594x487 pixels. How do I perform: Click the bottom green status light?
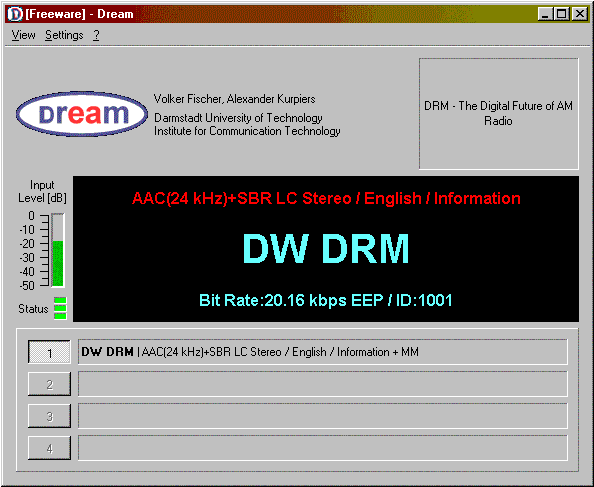60,316
